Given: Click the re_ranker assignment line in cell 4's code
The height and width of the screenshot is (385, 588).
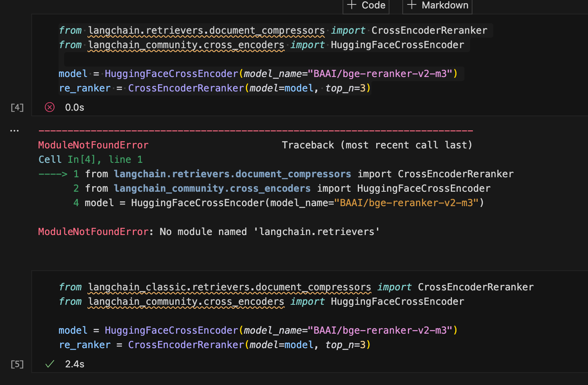Looking at the screenshot, I should coord(215,88).
